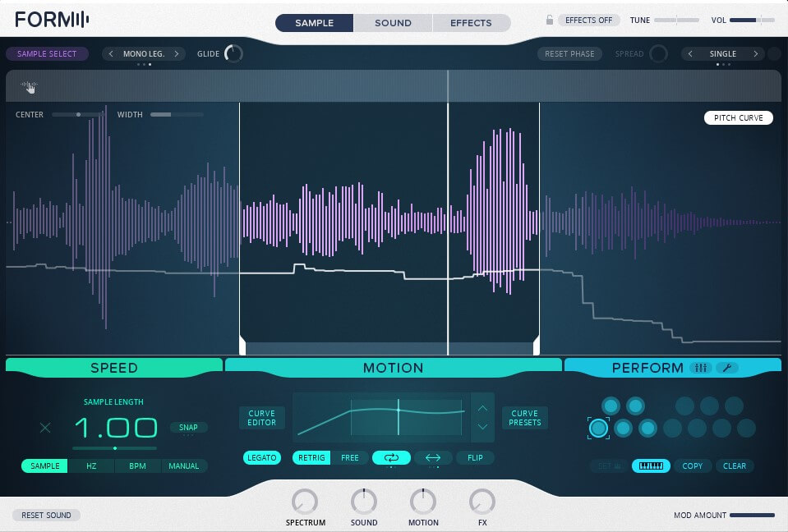Image resolution: width=788 pixels, height=532 pixels.
Task: Open the Perform mixer sliders icon
Action: point(701,368)
